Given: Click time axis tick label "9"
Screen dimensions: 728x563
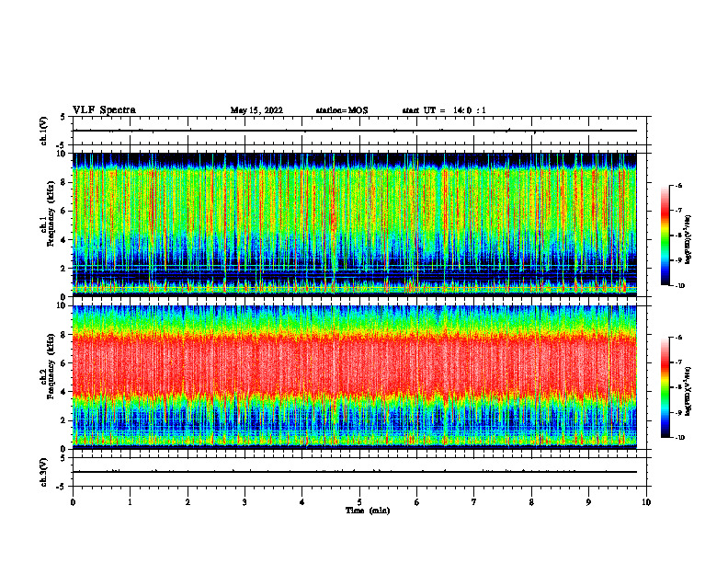Looking at the screenshot, I should (588, 502).
